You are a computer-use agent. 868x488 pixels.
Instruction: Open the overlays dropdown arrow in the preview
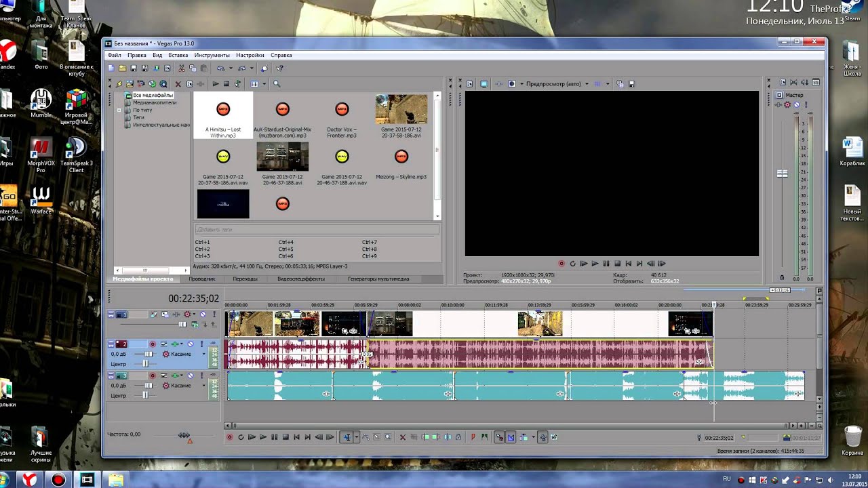[608, 84]
